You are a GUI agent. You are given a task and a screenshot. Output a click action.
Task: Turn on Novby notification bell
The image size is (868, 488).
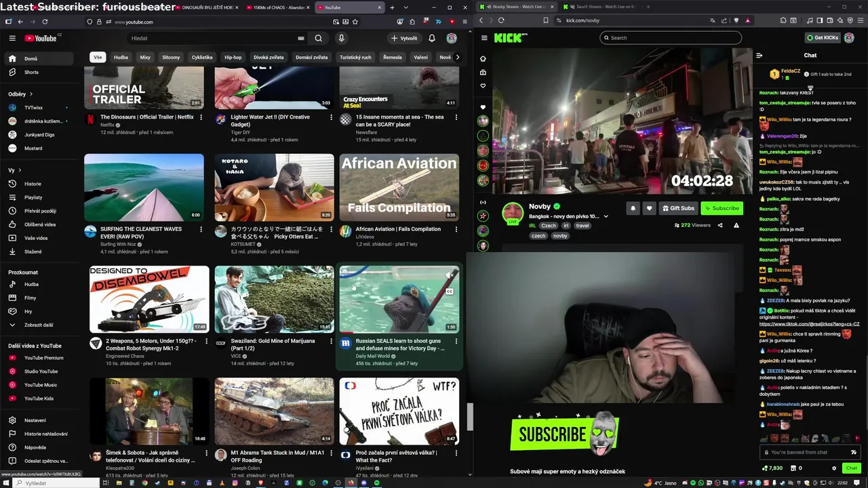coord(633,208)
